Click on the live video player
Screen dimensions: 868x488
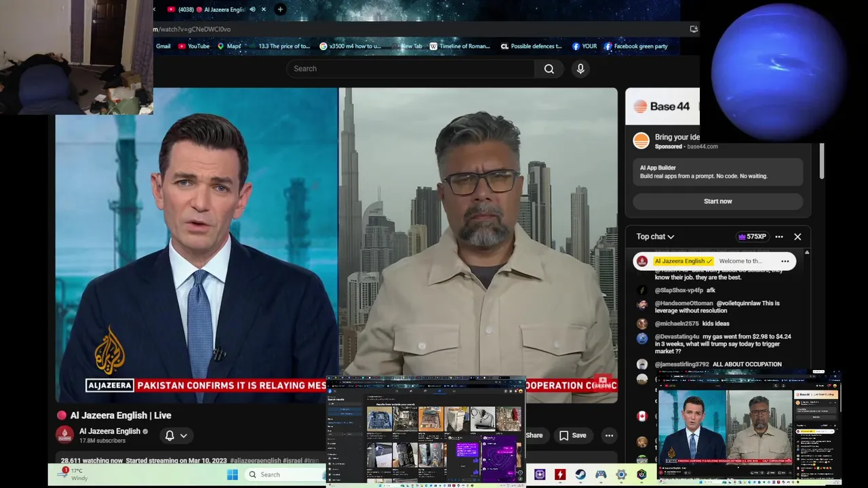336,244
